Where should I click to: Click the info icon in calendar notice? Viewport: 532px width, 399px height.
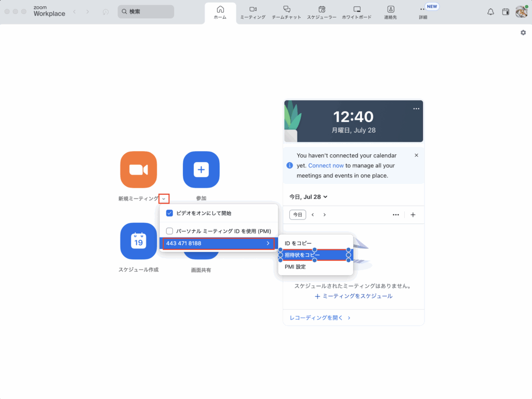(x=289, y=165)
